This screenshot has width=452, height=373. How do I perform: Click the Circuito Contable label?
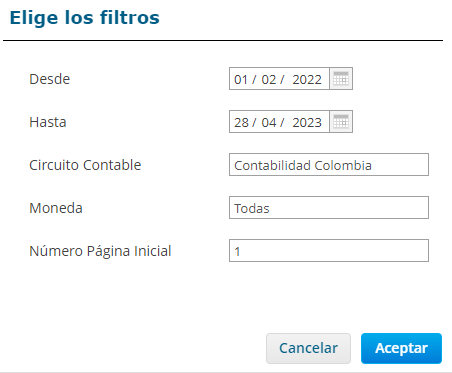coord(85,165)
